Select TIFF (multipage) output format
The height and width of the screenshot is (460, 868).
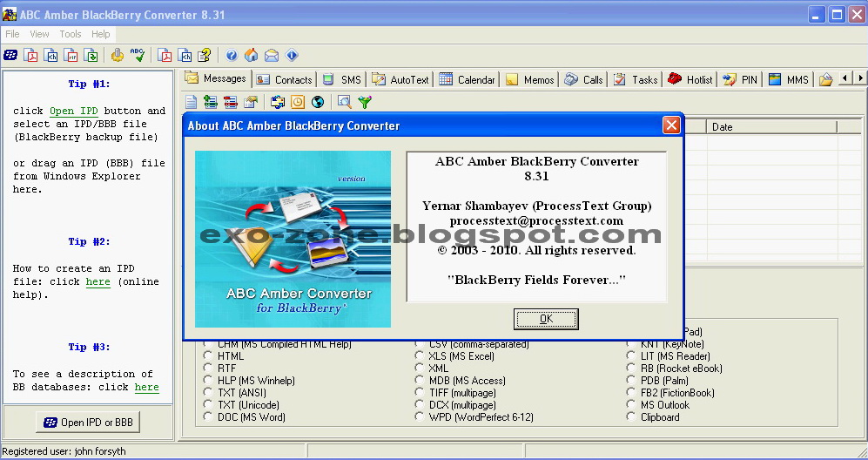click(419, 393)
